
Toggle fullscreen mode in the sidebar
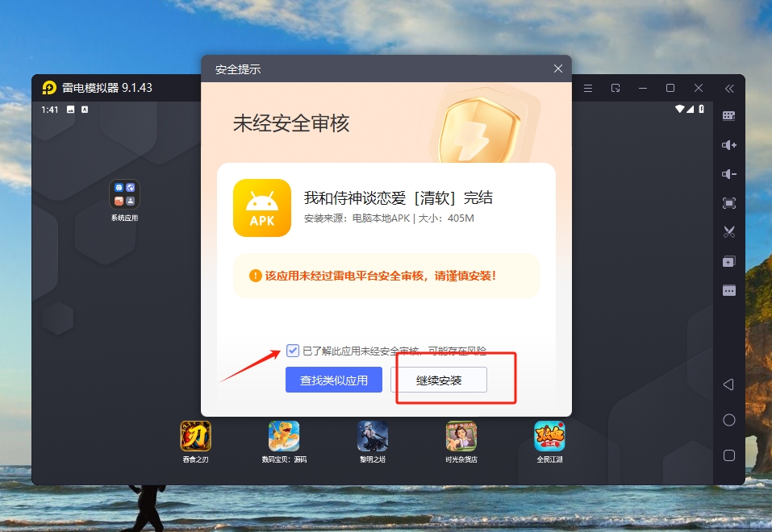[728, 203]
